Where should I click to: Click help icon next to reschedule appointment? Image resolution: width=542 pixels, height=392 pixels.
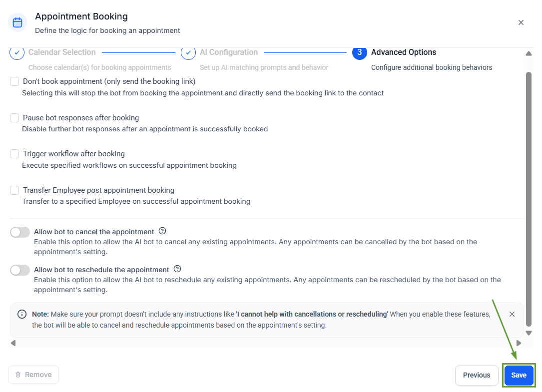coord(177,269)
